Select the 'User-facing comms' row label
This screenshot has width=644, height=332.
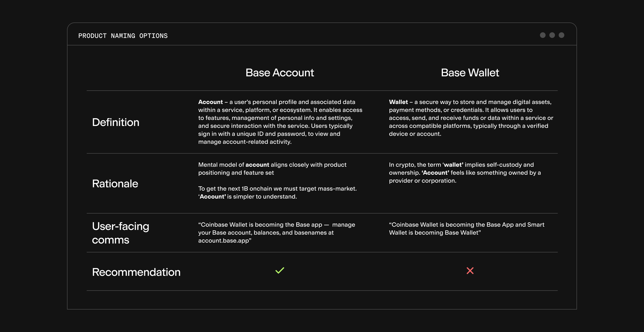[120, 233]
